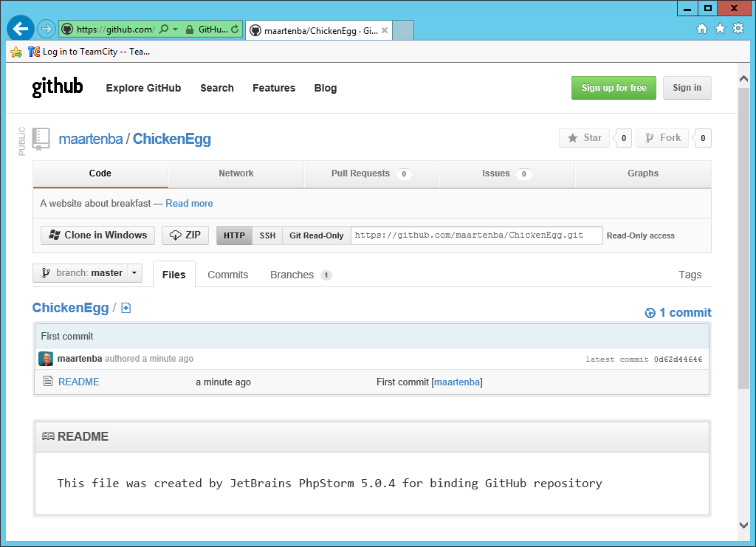
Task: Click the Read more description link
Action: tap(189, 204)
